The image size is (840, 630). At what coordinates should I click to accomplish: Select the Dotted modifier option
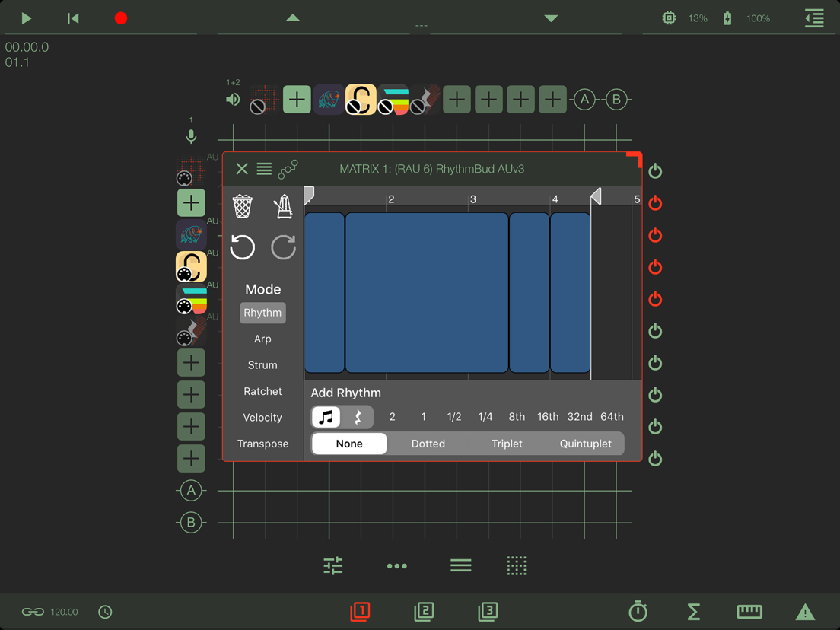(428, 444)
